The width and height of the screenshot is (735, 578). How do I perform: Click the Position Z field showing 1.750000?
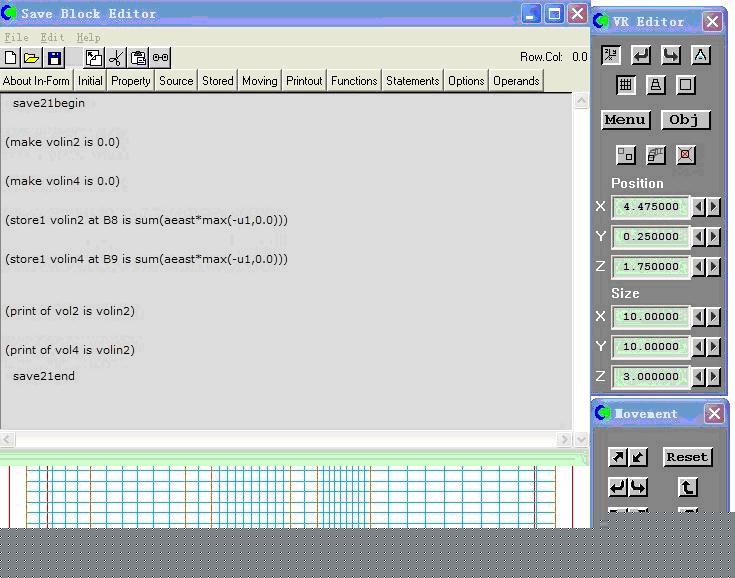[x=651, y=267]
